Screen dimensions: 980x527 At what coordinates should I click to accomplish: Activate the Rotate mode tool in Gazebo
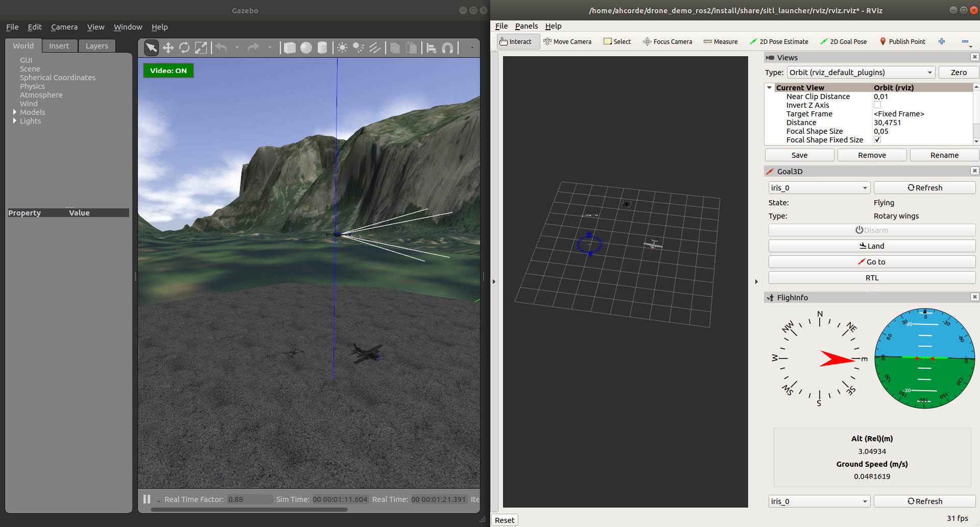point(184,47)
